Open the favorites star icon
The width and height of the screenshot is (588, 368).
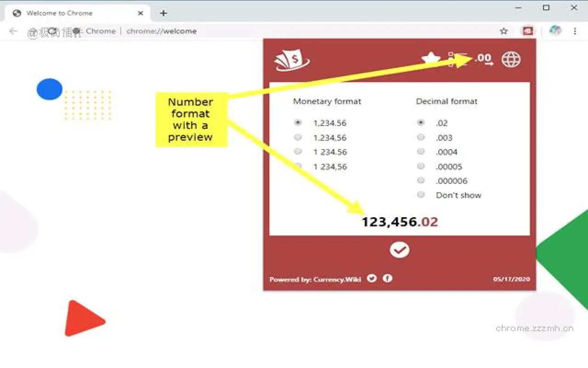(x=431, y=59)
